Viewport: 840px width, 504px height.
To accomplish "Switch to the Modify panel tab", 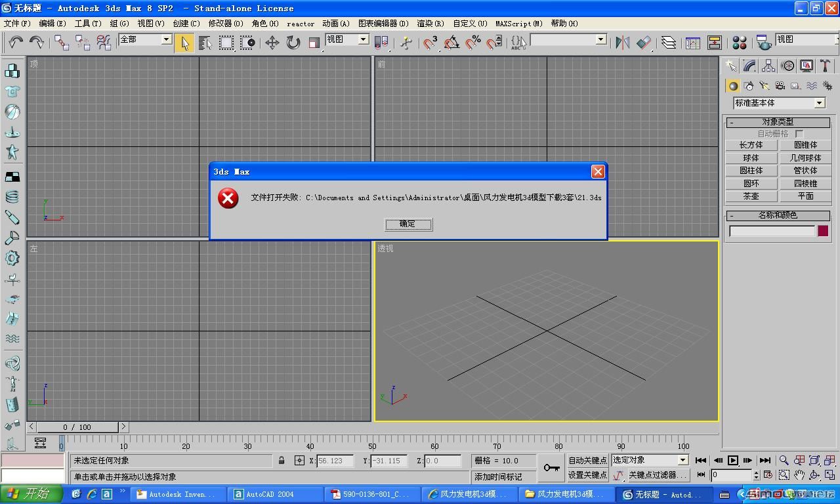I will [x=749, y=66].
